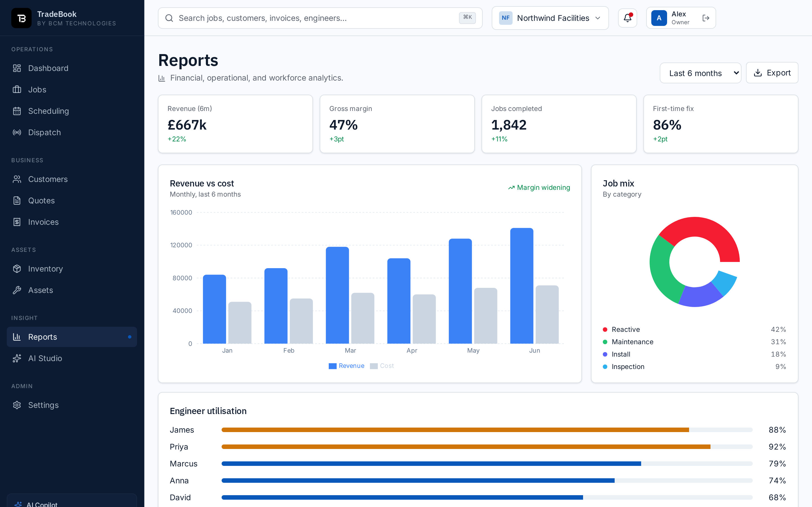Click the Inventory box icon
Image resolution: width=812 pixels, height=507 pixels.
(17, 269)
